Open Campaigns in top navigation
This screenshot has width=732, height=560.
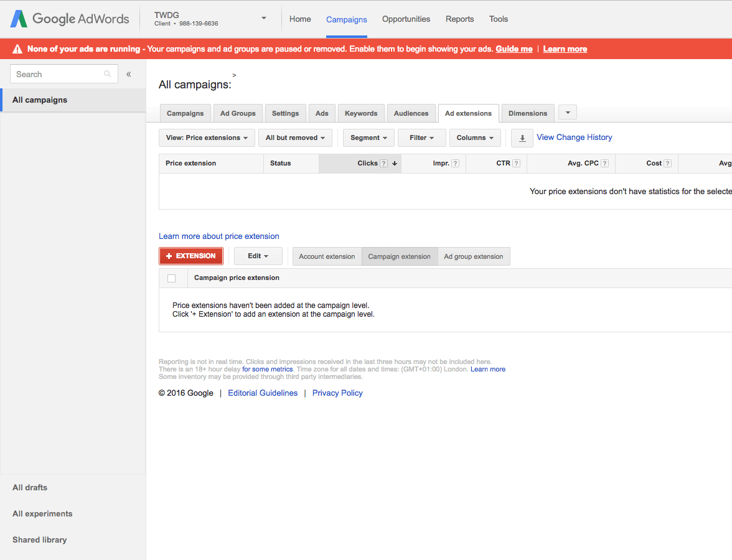pyautogui.click(x=346, y=20)
